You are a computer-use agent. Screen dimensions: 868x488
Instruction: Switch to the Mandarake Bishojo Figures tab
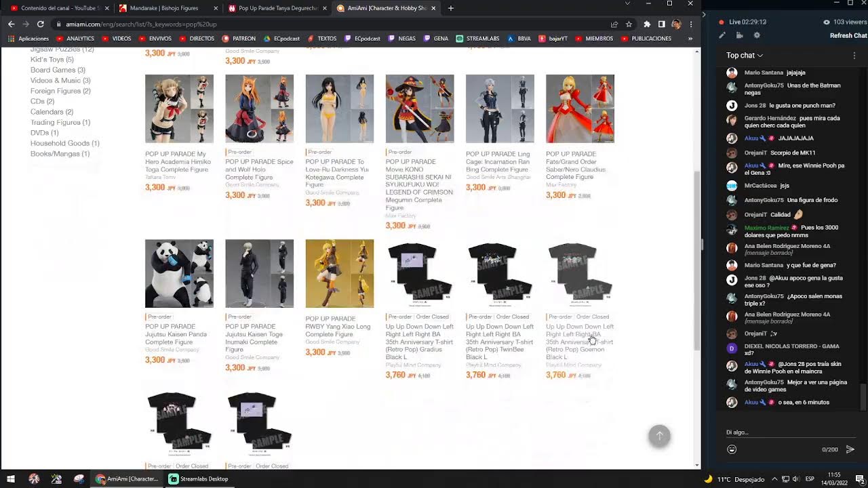click(167, 8)
